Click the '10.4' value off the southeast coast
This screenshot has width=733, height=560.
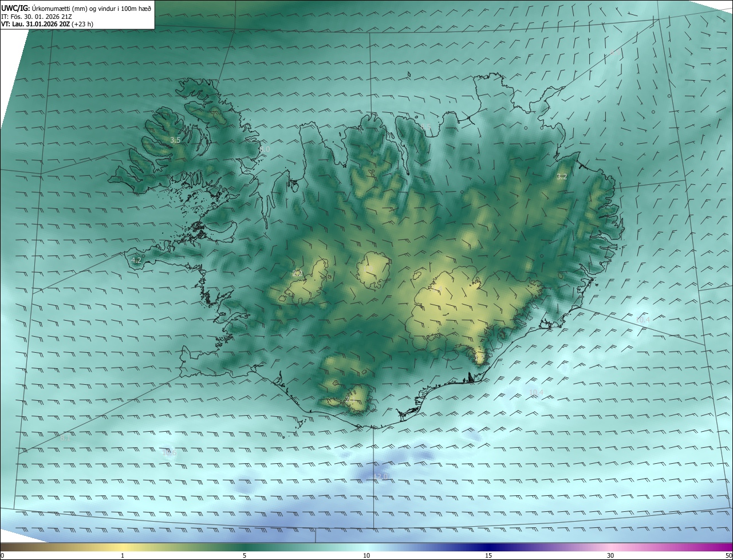[x=536, y=392]
